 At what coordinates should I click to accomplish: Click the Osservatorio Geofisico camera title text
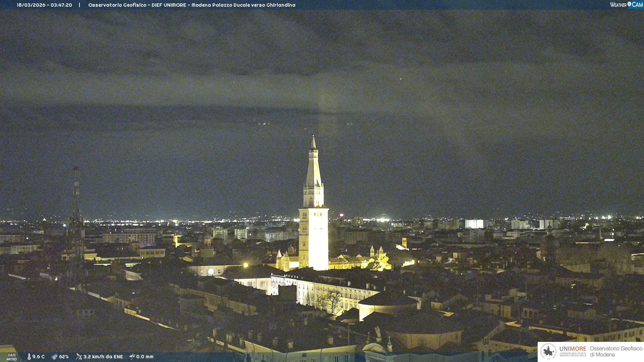point(192,5)
